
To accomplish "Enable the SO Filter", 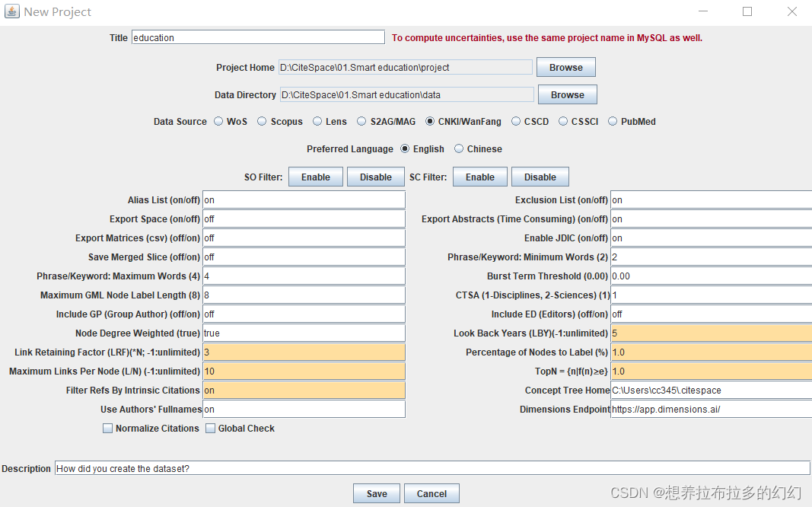I will click(316, 177).
